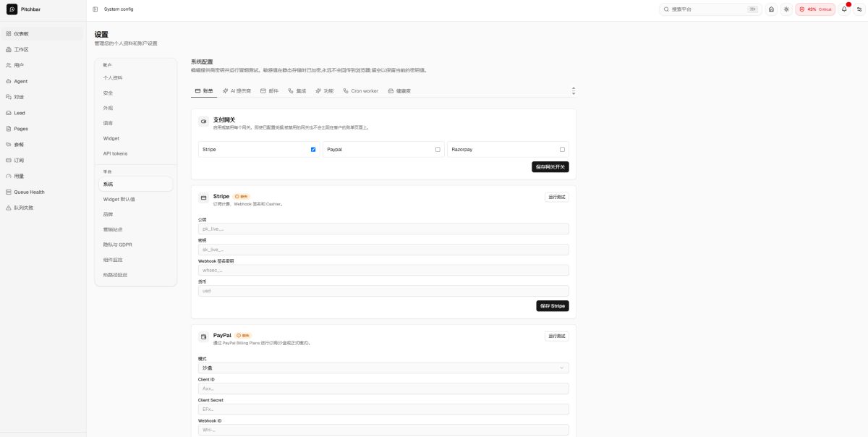Focus the 搜索平台 search box
Image resolution: width=868 pixels, height=437 pixels.
click(x=710, y=9)
